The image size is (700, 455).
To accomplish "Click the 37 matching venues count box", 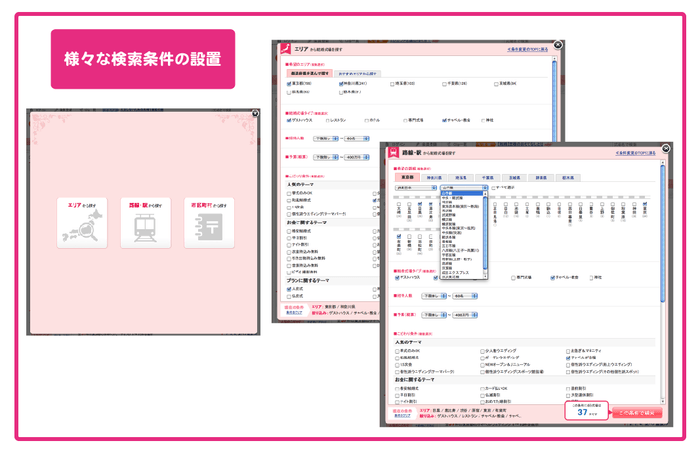I will 587,411.
